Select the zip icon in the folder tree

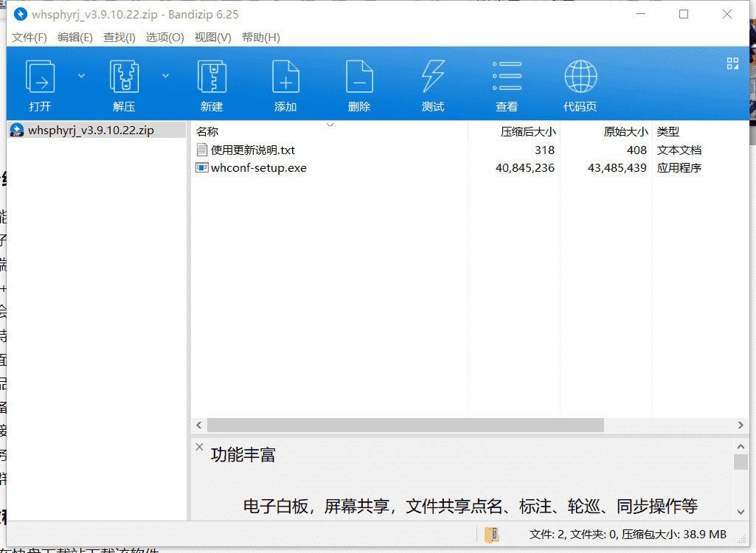[x=17, y=131]
